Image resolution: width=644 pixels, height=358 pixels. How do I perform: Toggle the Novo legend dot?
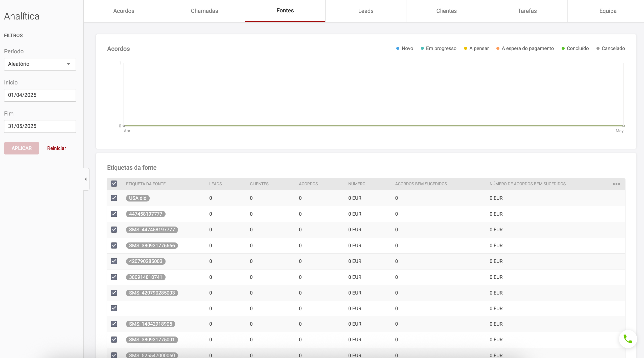(398, 48)
